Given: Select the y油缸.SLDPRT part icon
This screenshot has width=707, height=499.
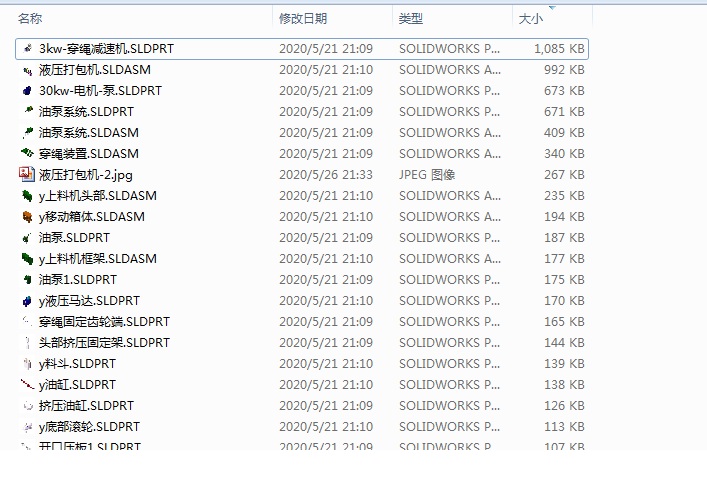Looking at the screenshot, I should click(27, 385).
